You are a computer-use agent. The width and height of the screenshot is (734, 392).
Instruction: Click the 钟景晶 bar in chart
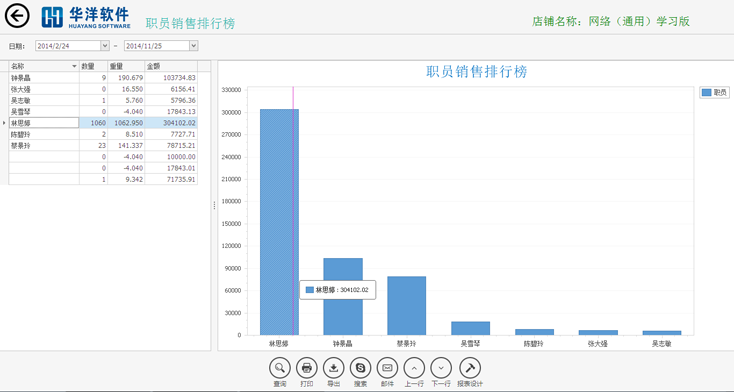point(343,296)
